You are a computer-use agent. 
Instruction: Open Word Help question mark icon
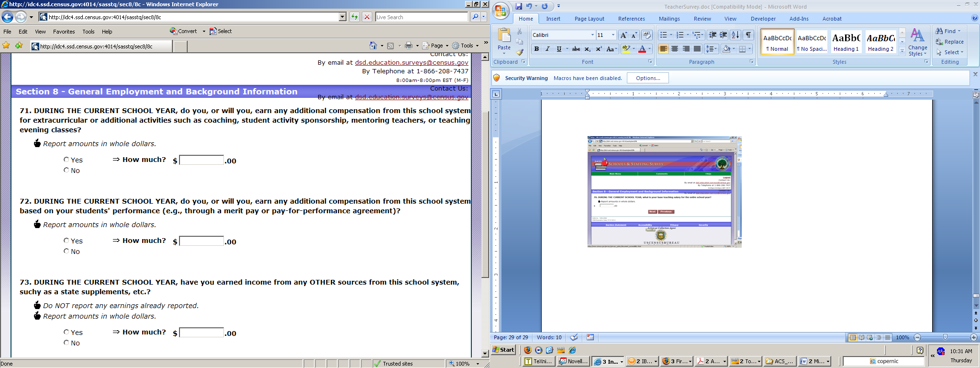pos(975,18)
